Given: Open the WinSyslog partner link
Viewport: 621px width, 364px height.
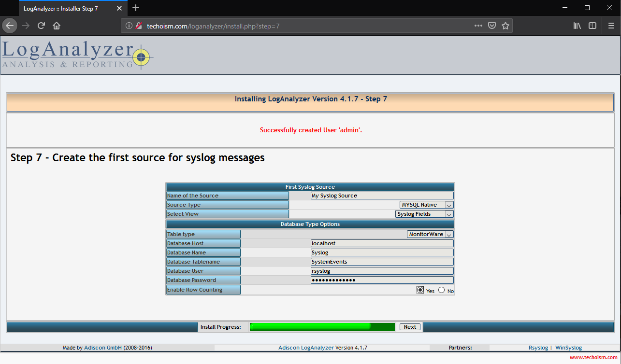Looking at the screenshot, I should click(x=568, y=348).
